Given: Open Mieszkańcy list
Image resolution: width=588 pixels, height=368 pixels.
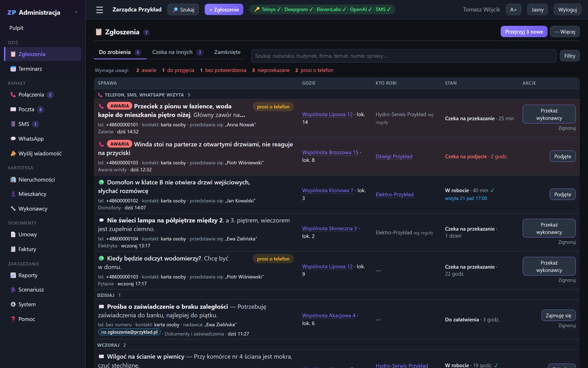Looking at the screenshot, I should (43, 194).
